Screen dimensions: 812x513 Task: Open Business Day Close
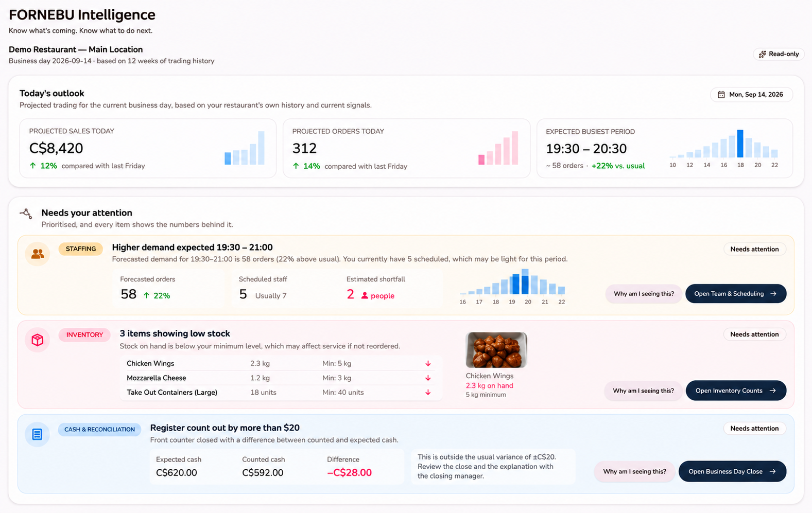tap(732, 471)
